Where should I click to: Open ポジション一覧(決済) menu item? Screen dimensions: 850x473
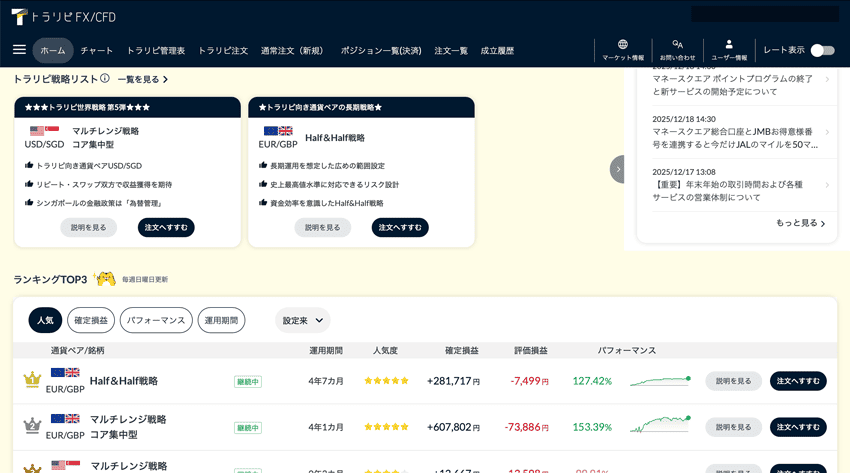(381, 50)
